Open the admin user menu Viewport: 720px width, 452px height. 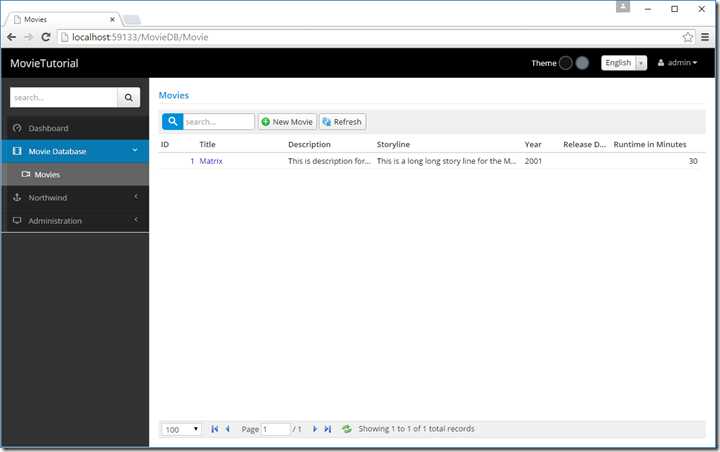(x=677, y=63)
